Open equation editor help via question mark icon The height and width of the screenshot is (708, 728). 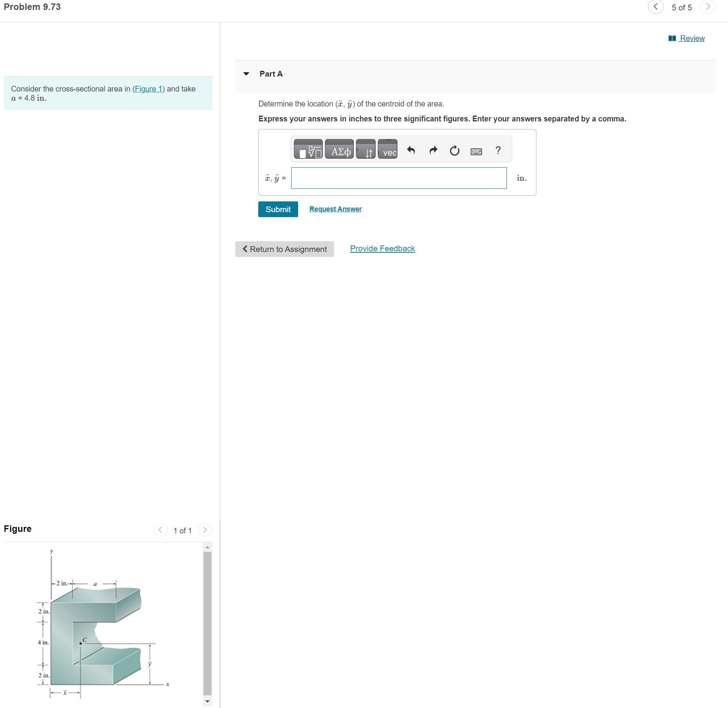tap(498, 150)
